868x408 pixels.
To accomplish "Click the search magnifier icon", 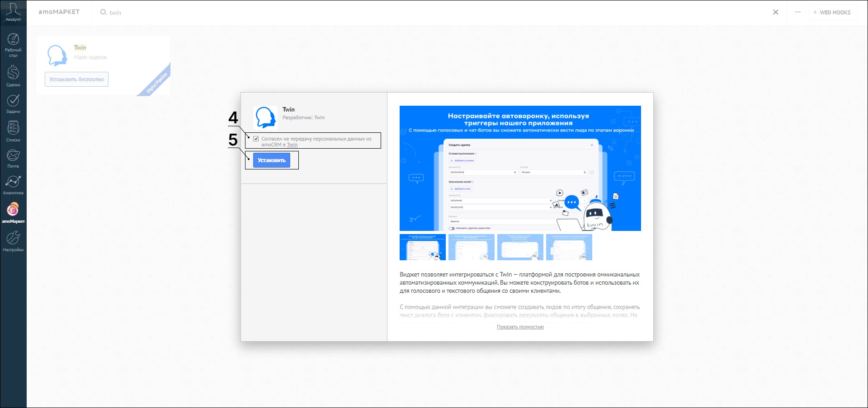I will [103, 12].
